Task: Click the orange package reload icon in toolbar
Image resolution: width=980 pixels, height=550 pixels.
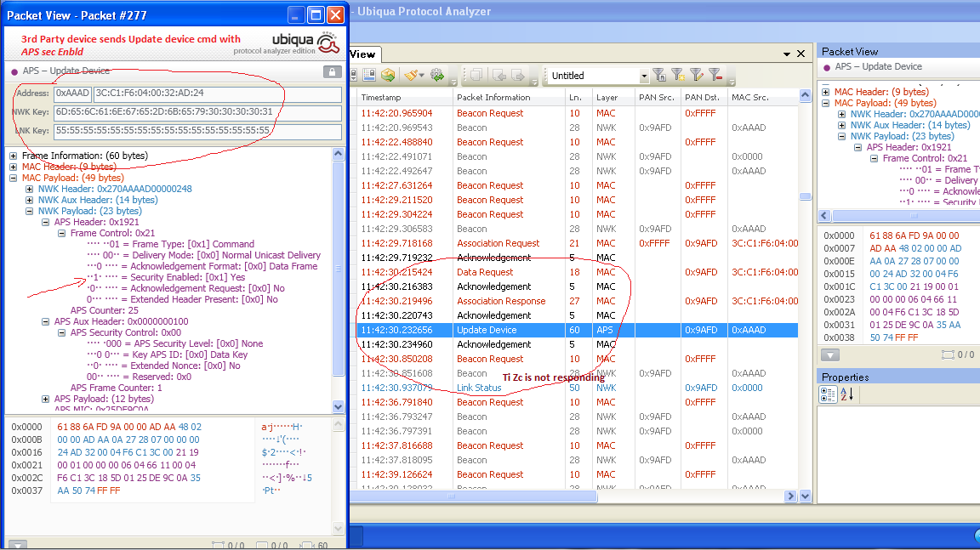Action: coord(388,76)
